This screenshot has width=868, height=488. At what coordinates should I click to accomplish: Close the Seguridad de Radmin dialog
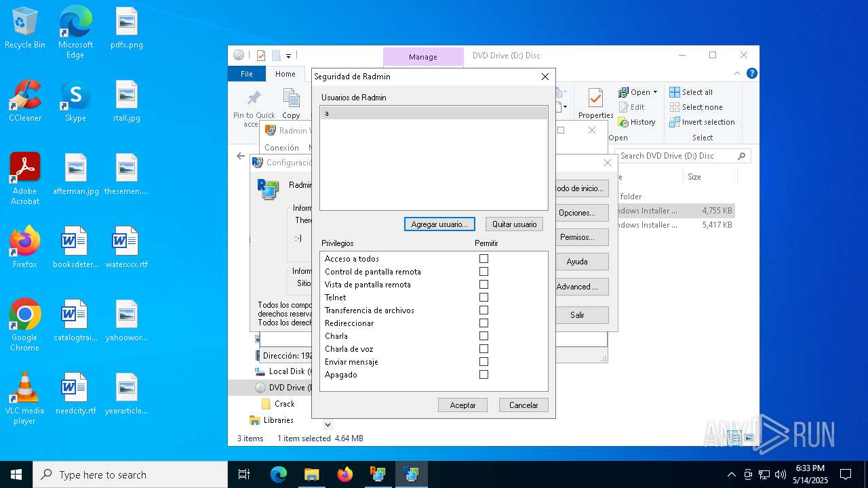tap(545, 77)
